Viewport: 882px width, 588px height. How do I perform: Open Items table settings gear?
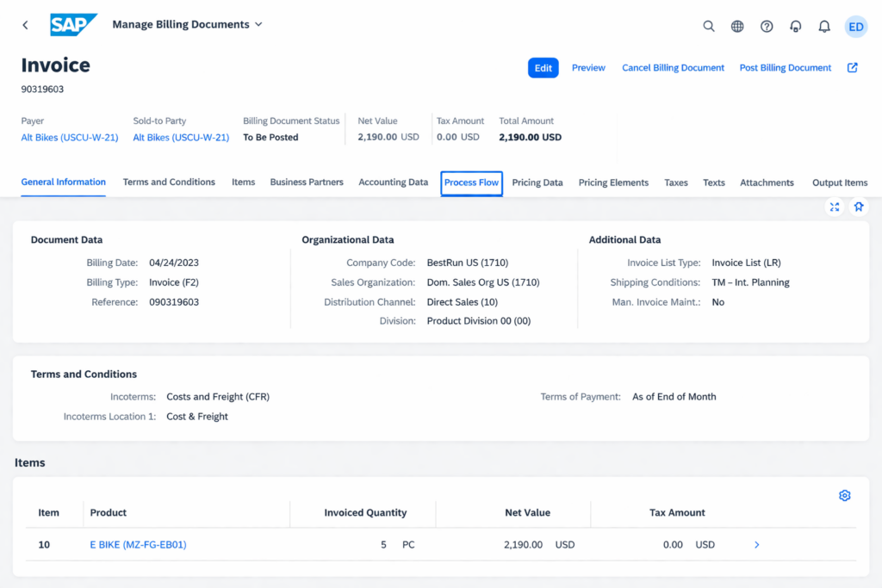click(x=844, y=495)
